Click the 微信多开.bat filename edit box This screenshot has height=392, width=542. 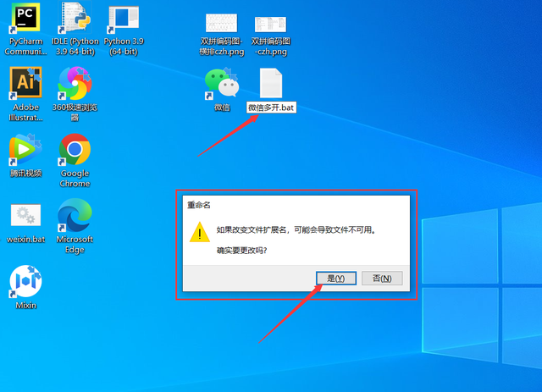271,108
